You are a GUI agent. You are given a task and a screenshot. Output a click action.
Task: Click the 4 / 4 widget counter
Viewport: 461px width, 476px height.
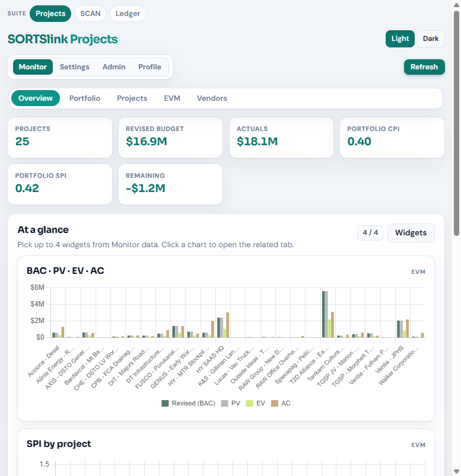tap(370, 233)
